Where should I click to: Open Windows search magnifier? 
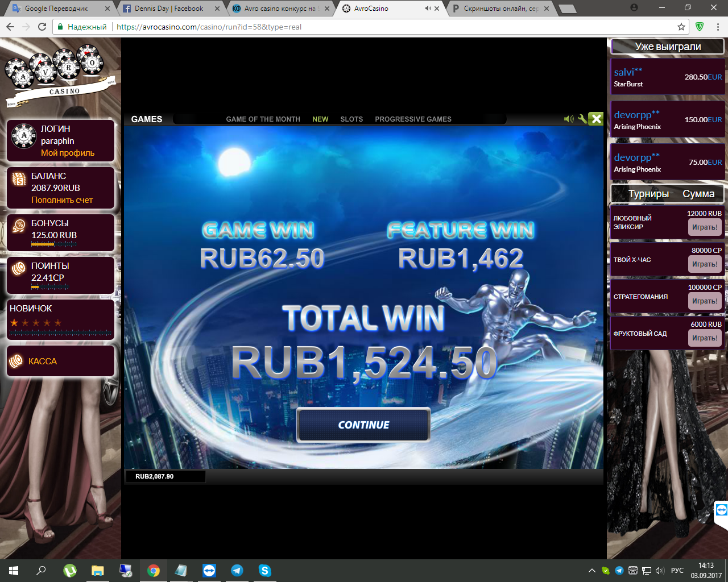pyautogui.click(x=41, y=571)
